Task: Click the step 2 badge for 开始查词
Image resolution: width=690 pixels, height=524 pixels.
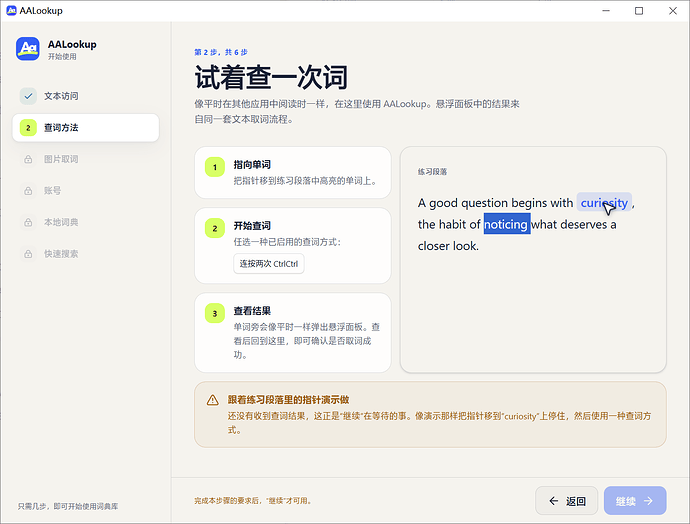Action: point(215,228)
